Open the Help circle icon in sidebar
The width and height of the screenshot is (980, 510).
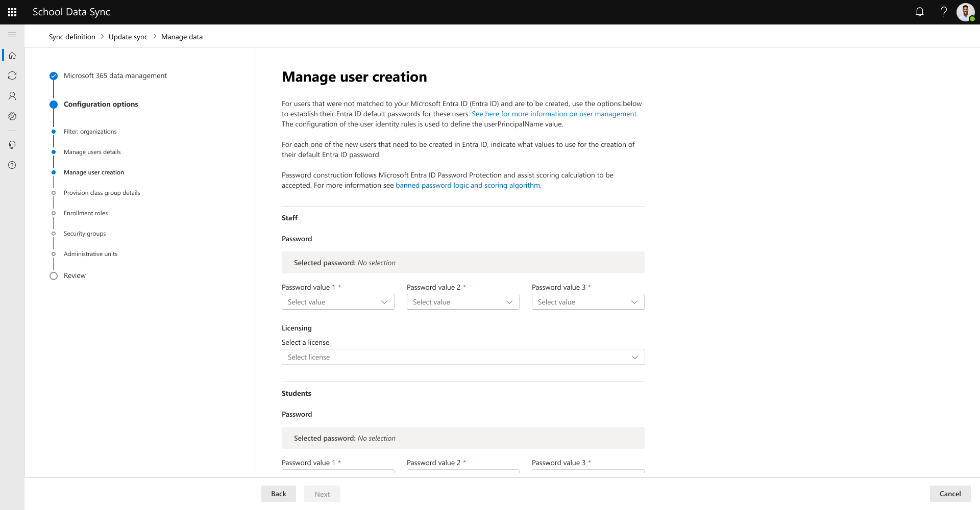(12, 165)
